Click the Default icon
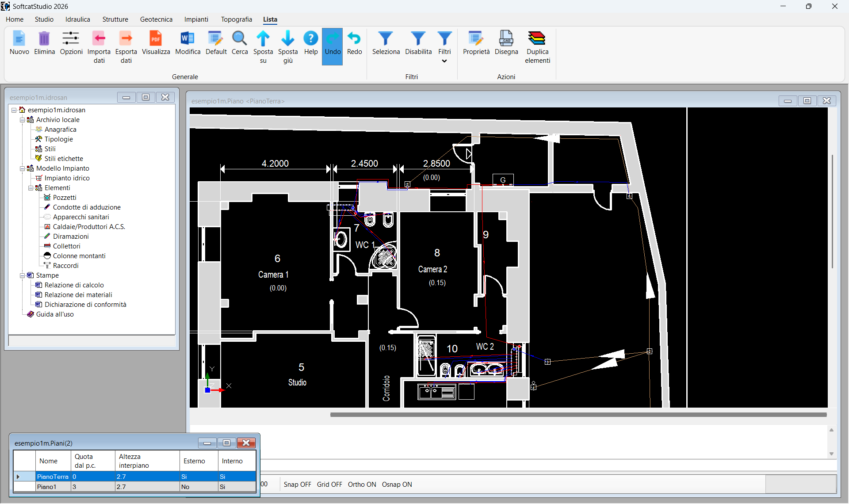This screenshot has height=504, width=849. coord(216,39)
